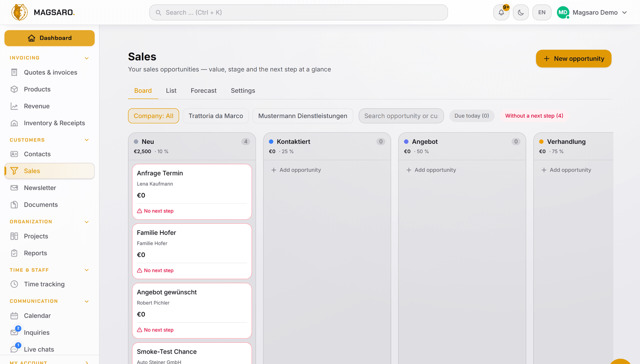
Task: Collapse the Organization section
Action: [x=87, y=222]
